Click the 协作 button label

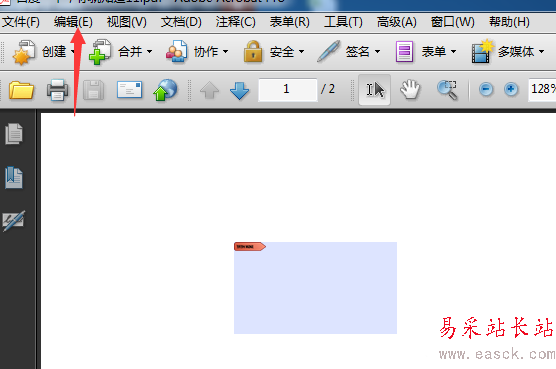click(206, 52)
